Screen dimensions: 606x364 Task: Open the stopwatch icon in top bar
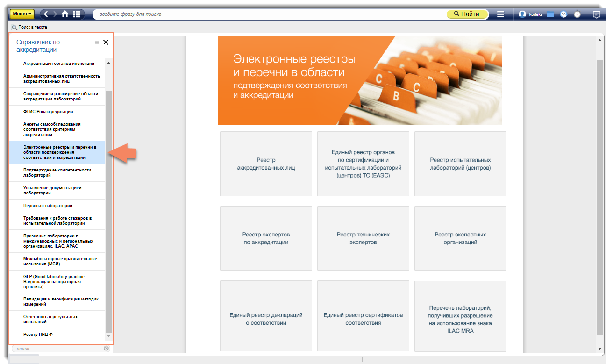(x=577, y=14)
